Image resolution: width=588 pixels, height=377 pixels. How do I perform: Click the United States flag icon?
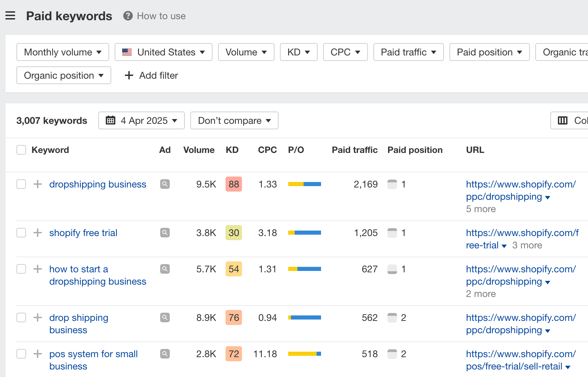[127, 52]
